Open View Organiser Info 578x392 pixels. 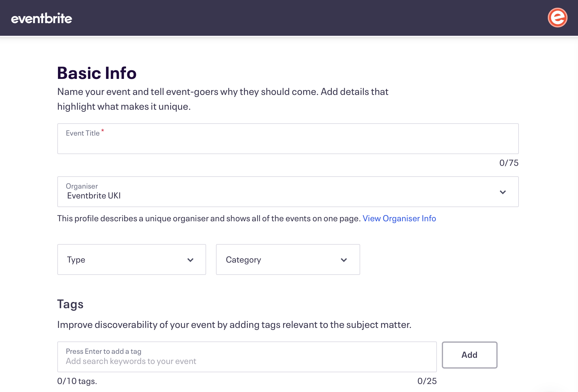[x=399, y=218]
